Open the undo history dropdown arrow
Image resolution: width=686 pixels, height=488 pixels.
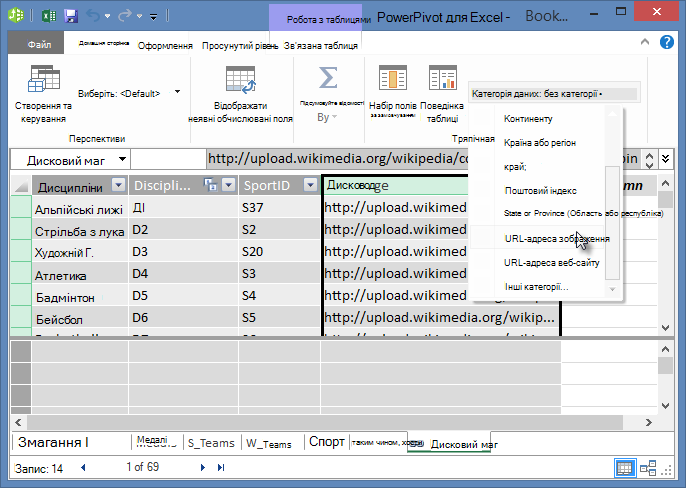pyautogui.click(x=107, y=17)
